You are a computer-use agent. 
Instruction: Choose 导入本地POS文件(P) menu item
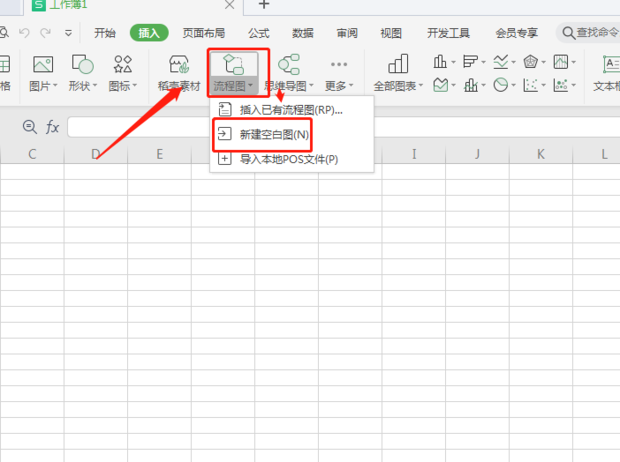pyautogui.click(x=292, y=159)
